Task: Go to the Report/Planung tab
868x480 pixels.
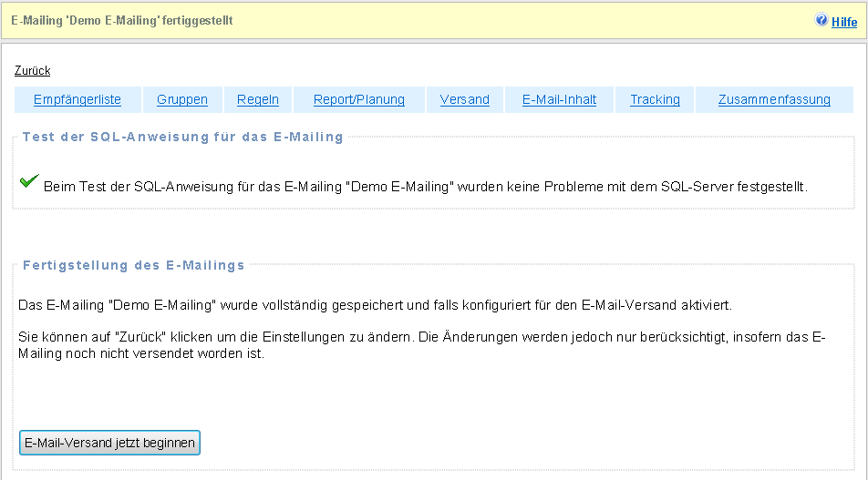Action: [x=359, y=100]
